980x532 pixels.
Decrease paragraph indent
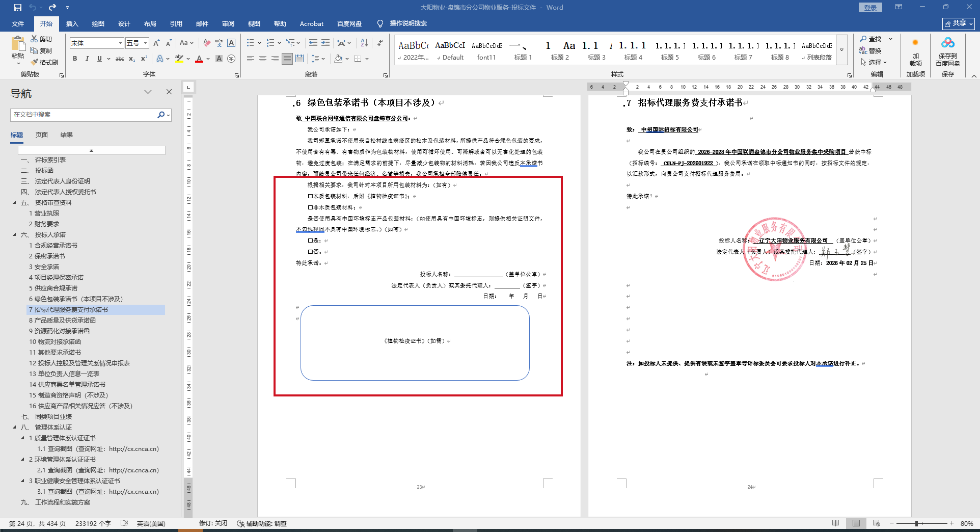pos(313,43)
